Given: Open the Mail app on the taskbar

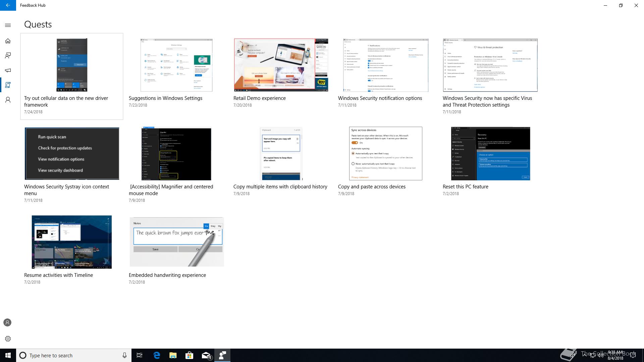Looking at the screenshot, I should (x=206, y=355).
